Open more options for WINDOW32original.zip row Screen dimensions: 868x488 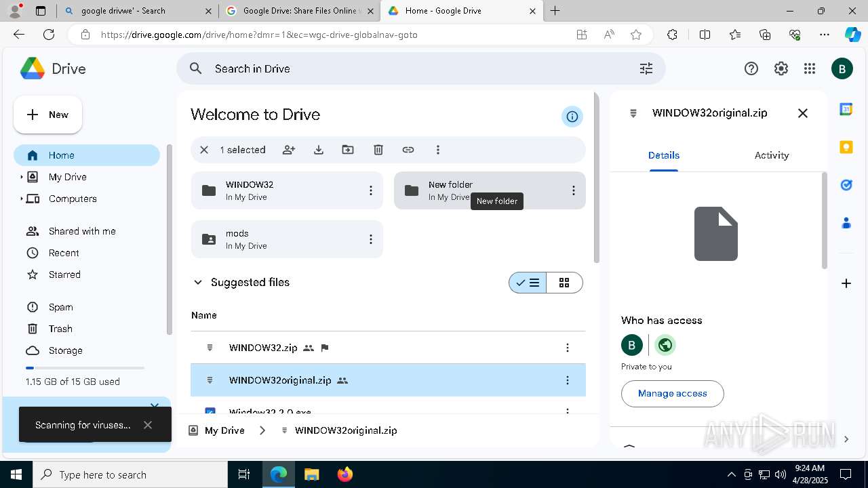coord(568,380)
